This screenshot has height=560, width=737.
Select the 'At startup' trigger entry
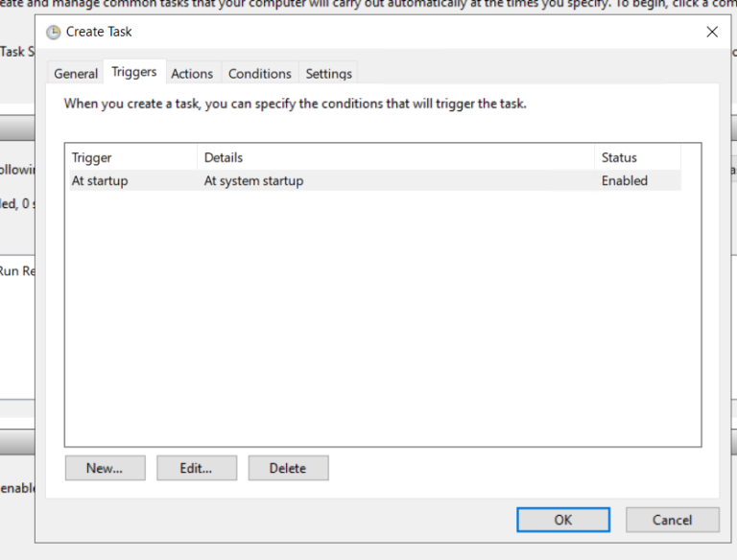pyautogui.click(x=100, y=180)
